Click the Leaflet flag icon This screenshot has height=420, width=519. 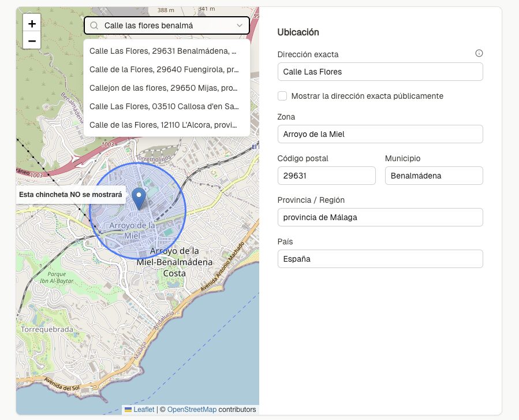[x=128, y=410]
